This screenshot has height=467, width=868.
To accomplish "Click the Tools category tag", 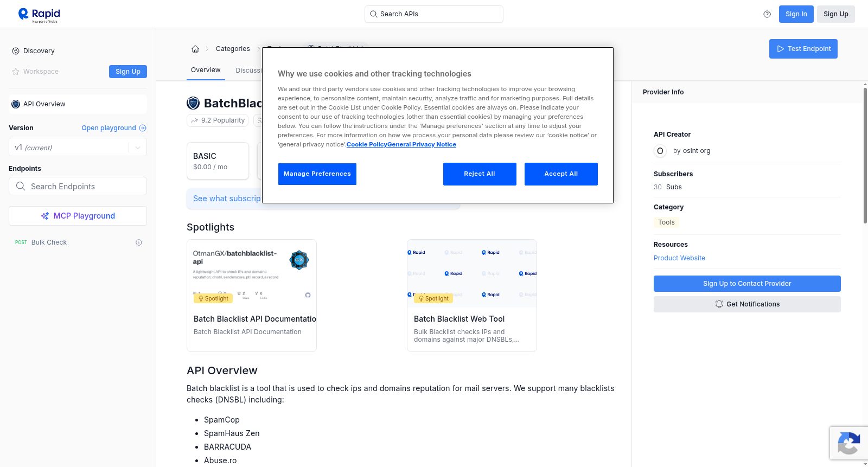I will point(666,222).
